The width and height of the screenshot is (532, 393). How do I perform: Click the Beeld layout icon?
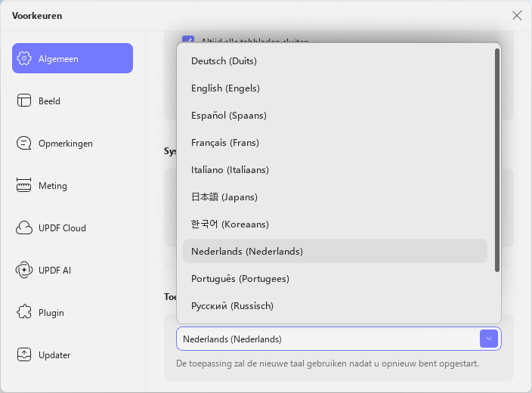(24, 101)
